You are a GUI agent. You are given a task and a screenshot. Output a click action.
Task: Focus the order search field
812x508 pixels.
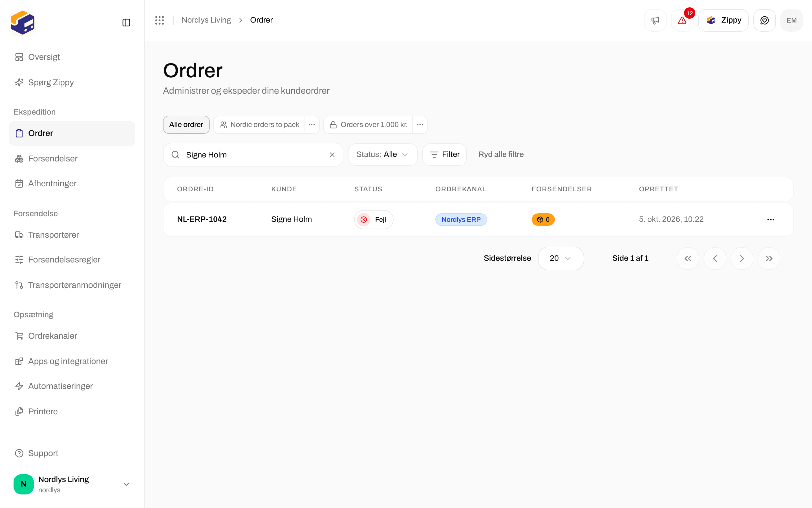(253, 155)
